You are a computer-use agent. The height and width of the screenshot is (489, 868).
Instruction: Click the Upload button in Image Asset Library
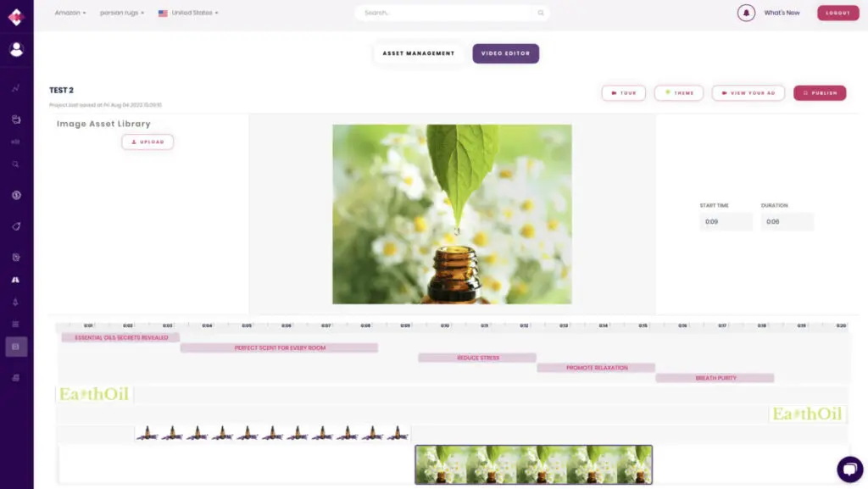pos(147,142)
